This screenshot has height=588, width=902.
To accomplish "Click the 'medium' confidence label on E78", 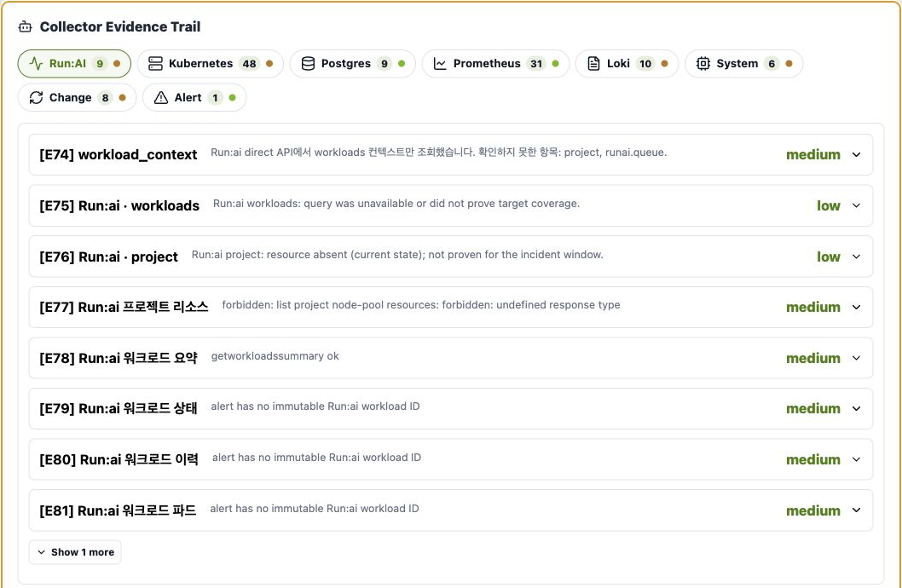I will point(812,358).
